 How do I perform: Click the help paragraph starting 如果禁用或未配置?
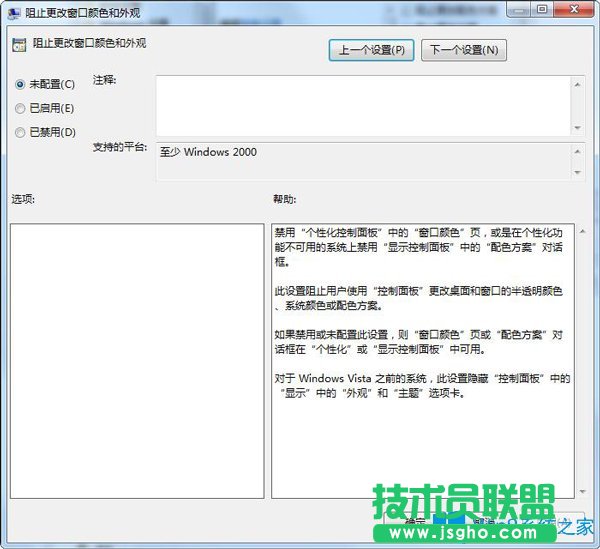point(419,342)
